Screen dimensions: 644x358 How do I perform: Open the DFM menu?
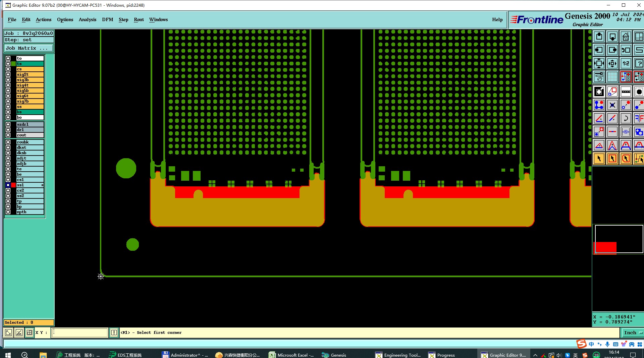108,19
